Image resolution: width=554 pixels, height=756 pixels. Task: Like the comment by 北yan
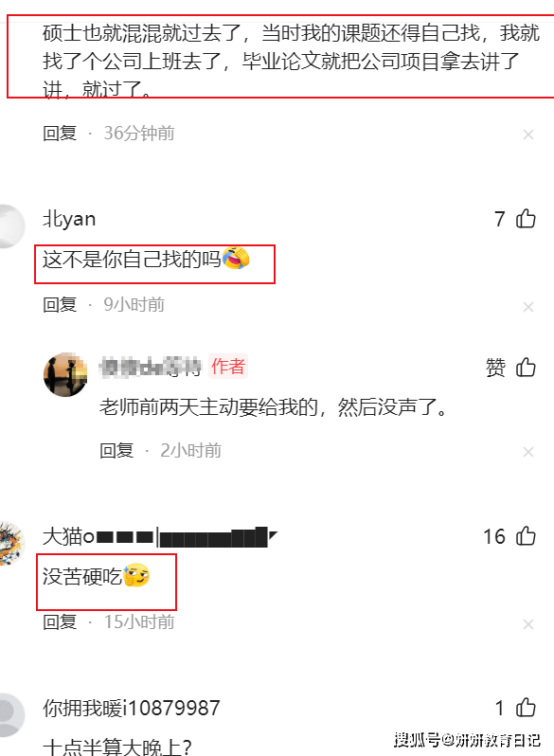(x=526, y=219)
